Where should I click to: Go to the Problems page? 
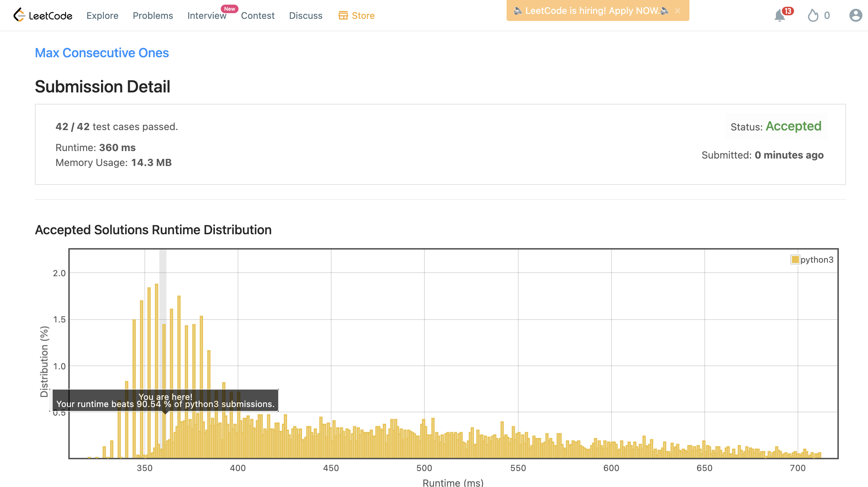(153, 16)
